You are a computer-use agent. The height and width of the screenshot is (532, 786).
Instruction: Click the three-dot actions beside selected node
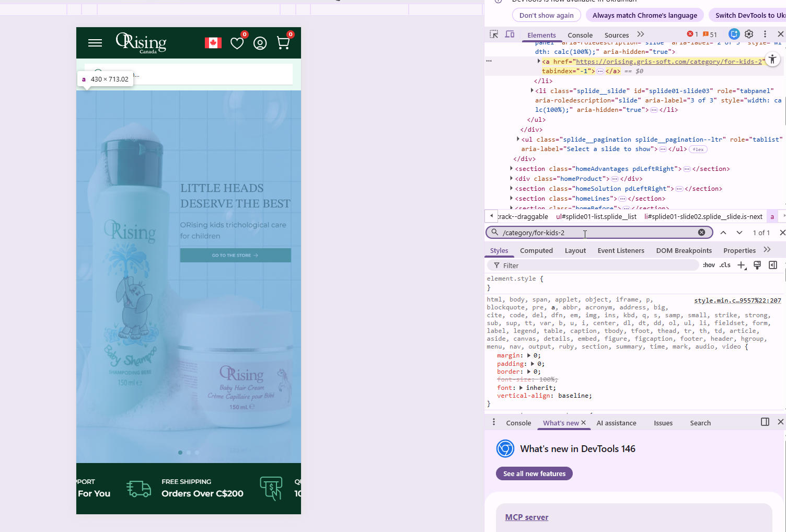(489, 61)
